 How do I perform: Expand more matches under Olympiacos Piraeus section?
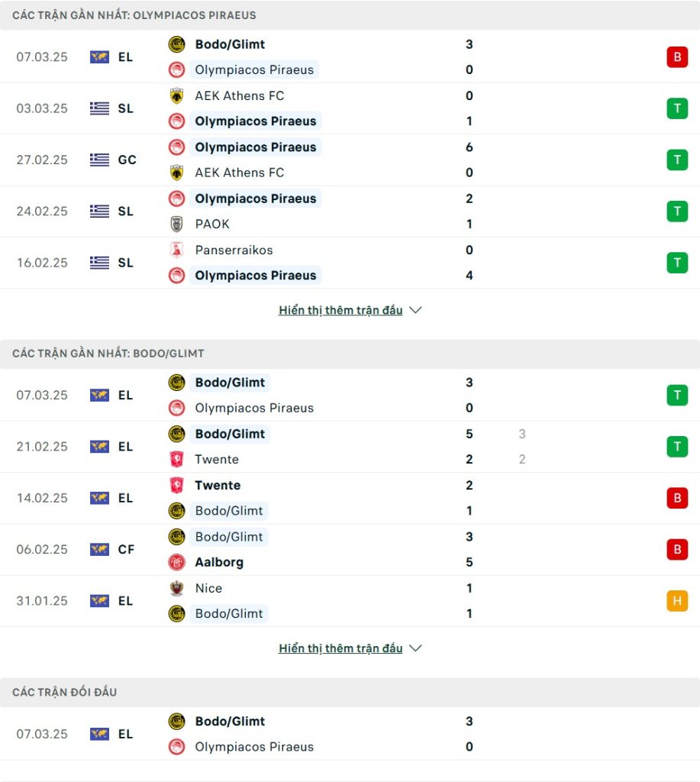[340, 310]
